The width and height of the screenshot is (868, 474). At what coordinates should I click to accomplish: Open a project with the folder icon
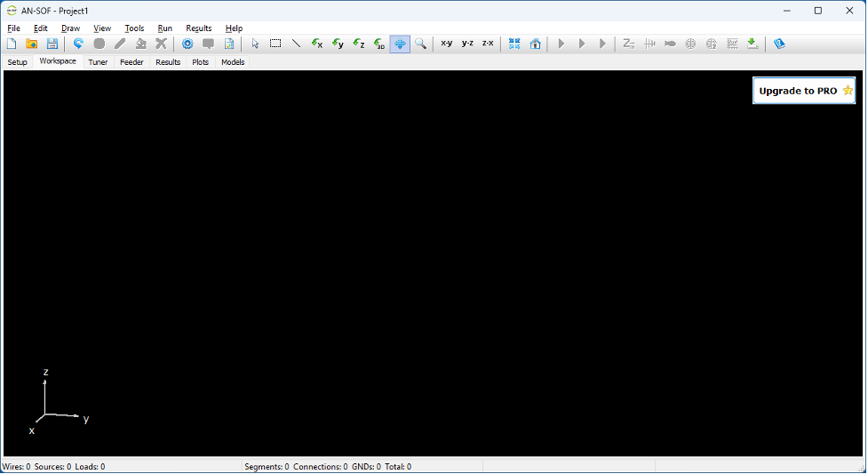tap(32, 44)
